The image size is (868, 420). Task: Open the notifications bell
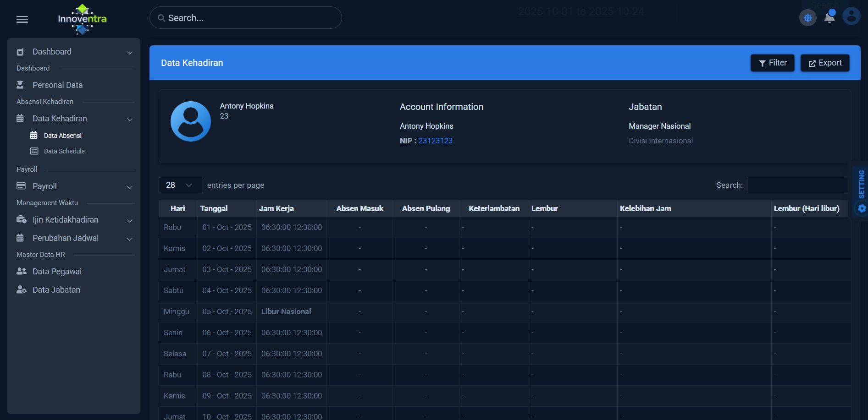829,17
